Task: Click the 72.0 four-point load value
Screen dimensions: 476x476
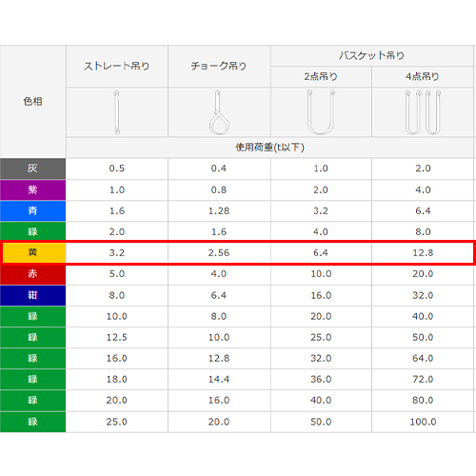Action: (423, 379)
